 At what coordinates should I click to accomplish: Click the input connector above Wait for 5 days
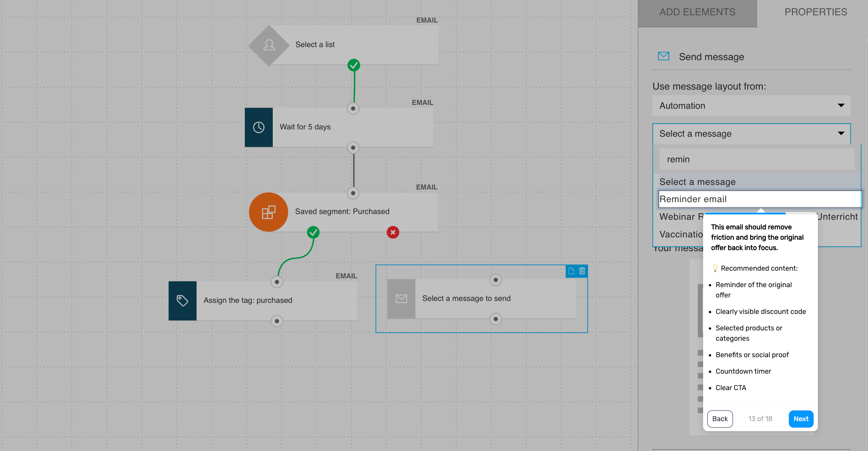(353, 108)
